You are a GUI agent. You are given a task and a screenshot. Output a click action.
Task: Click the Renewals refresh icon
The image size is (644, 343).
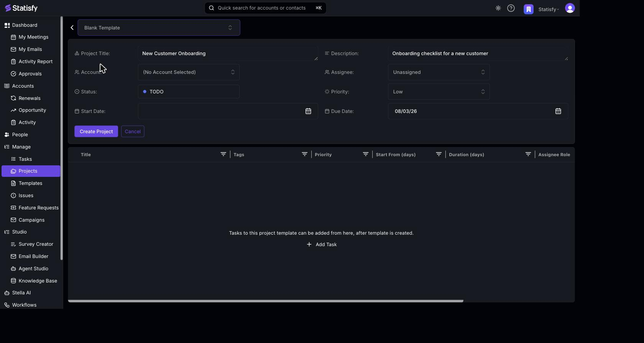click(x=13, y=98)
